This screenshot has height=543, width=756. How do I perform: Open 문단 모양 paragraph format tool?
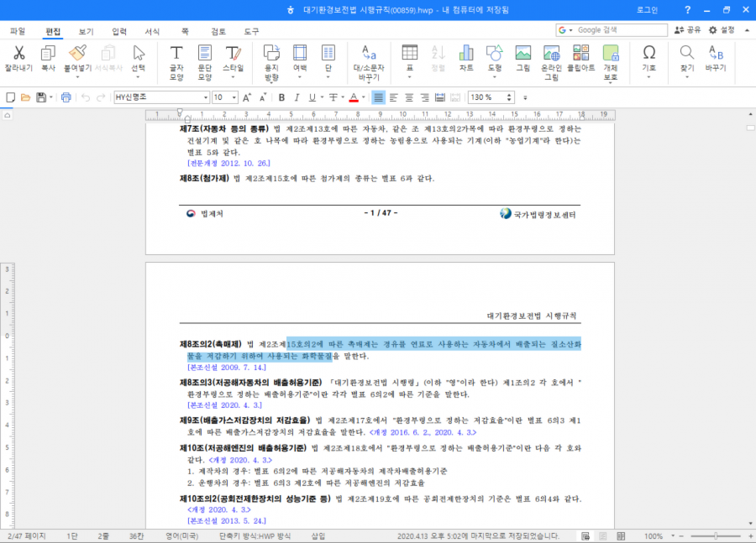pyautogui.click(x=204, y=53)
